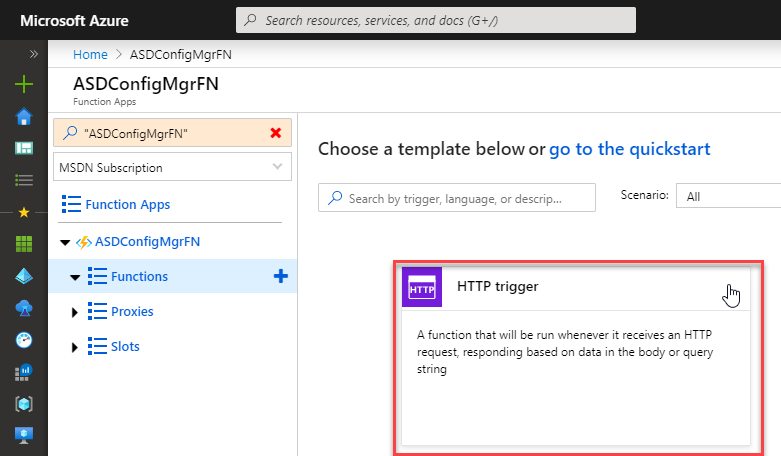Screen dimensions: 781x456
Task: Click the ASDConfigMgrFN page title
Action: [x=146, y=84]
